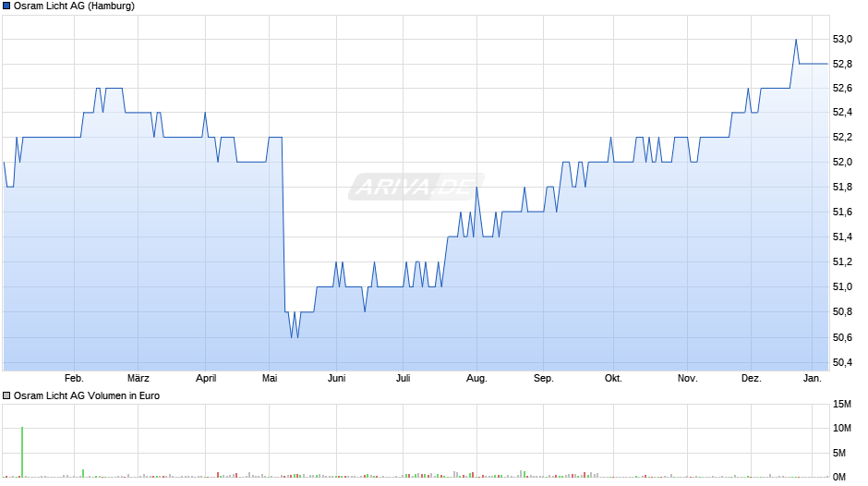Click the 'Dez.' month label
868x486 pixels.
coord(752,378)
